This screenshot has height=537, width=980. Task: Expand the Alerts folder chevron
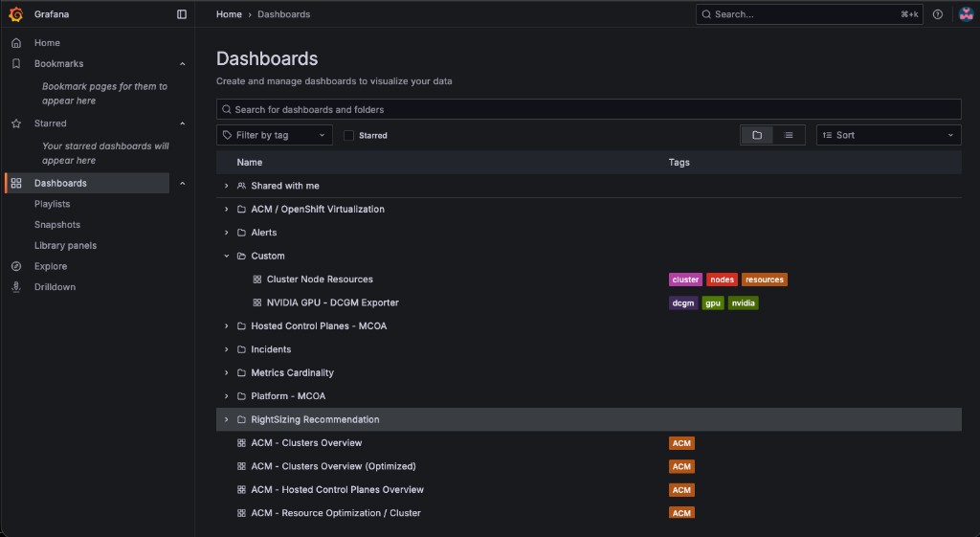[x=226, y=232]
